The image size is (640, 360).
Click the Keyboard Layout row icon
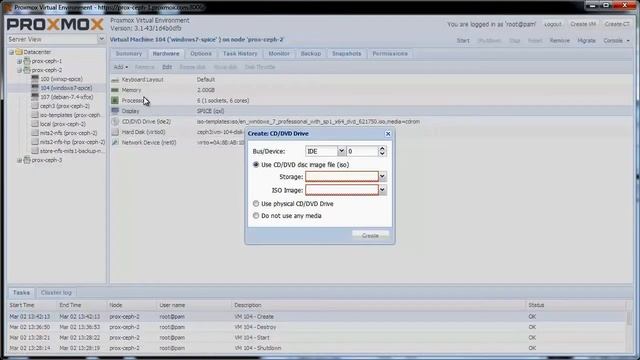click(115, 80)
